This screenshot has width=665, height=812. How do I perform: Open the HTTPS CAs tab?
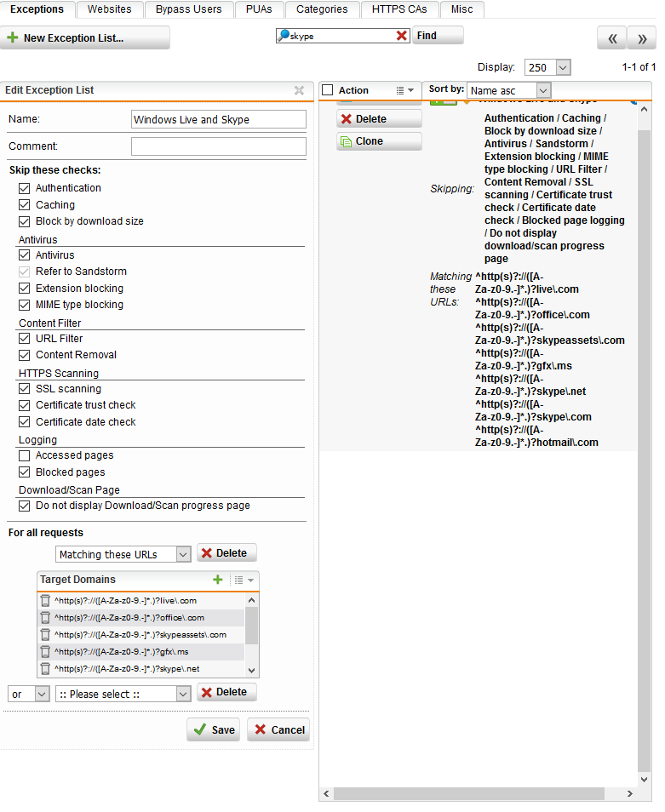pos(399,9)
